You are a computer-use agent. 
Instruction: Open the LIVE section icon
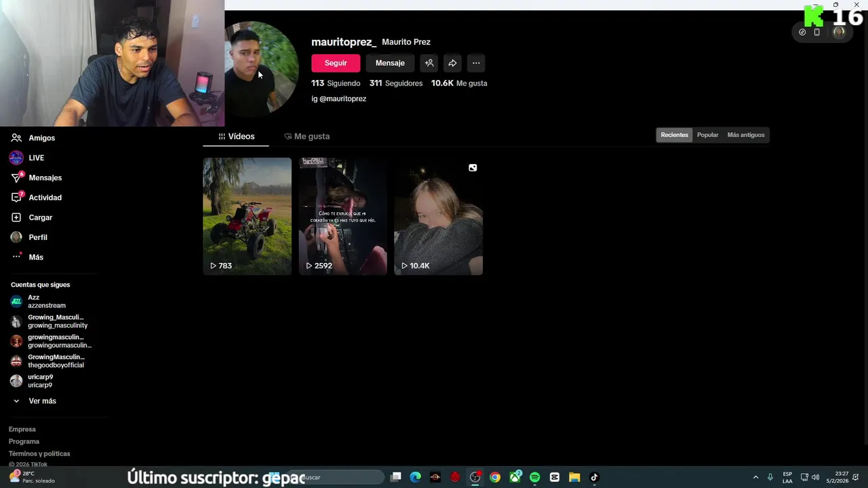click(16, 158)
